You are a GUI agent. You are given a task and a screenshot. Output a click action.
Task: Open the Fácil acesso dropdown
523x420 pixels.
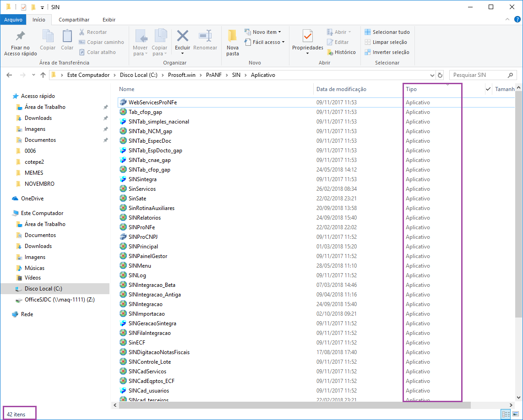(x=265, y=42)
